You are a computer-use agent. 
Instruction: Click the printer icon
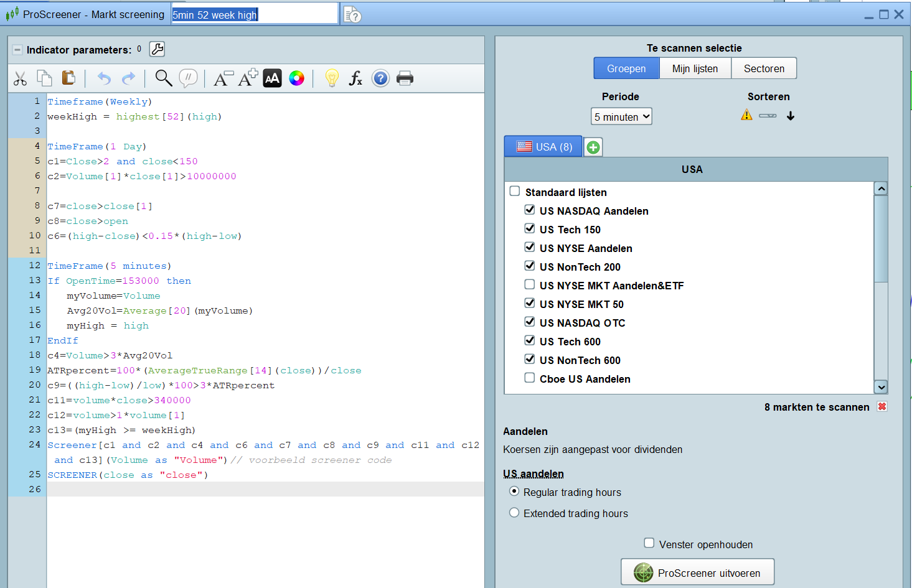[x=405, y=78]
